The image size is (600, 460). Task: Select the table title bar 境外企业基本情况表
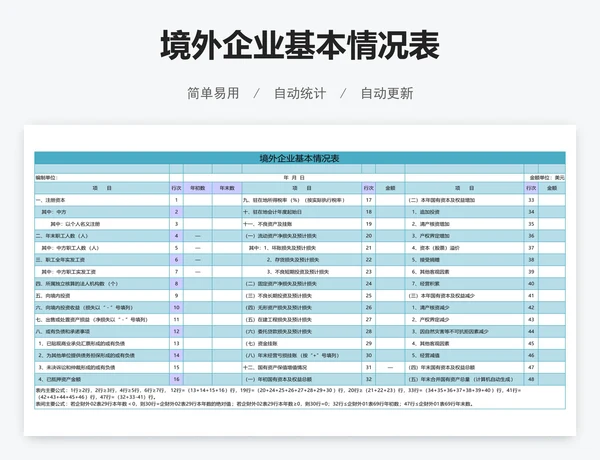pyautogui.click(x=300, y=158)
